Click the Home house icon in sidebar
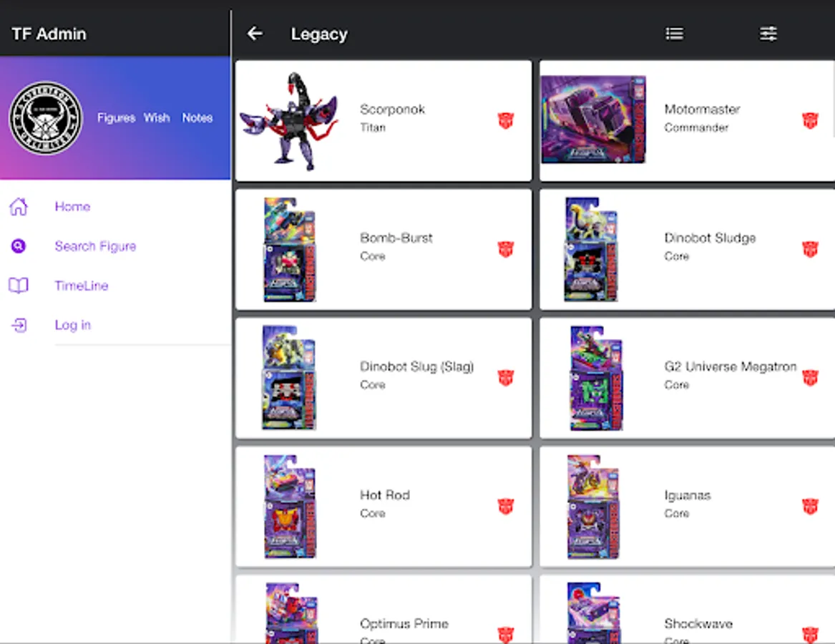835x644 pixels. (x=19, y=206)
